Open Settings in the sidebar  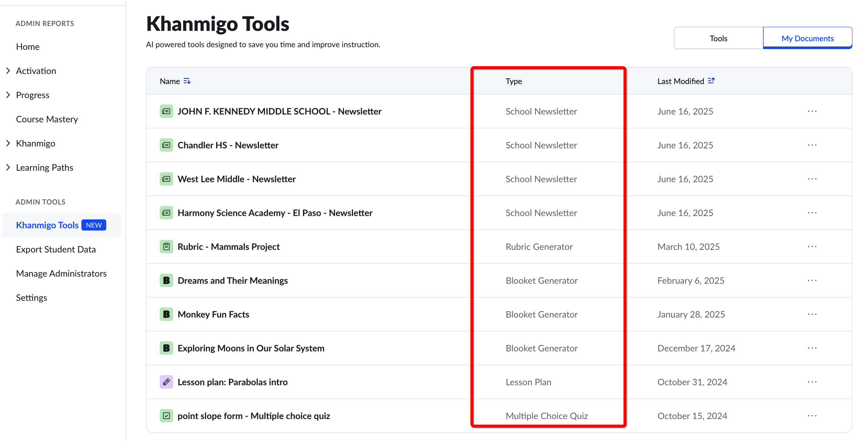point(32,298)
